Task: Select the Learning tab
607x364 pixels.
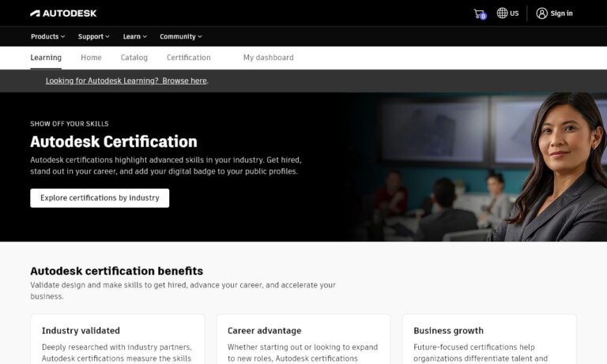Action: (46, 58)
